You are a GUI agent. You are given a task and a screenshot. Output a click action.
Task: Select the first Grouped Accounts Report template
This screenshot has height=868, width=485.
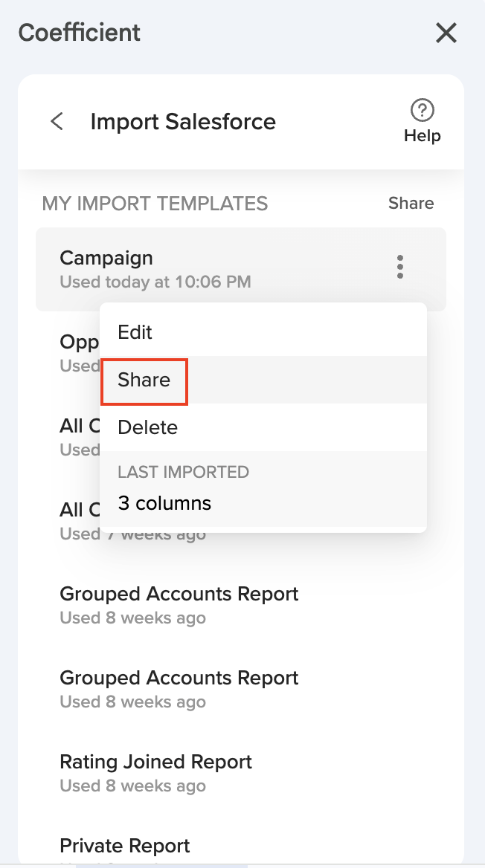click(179, 594)
